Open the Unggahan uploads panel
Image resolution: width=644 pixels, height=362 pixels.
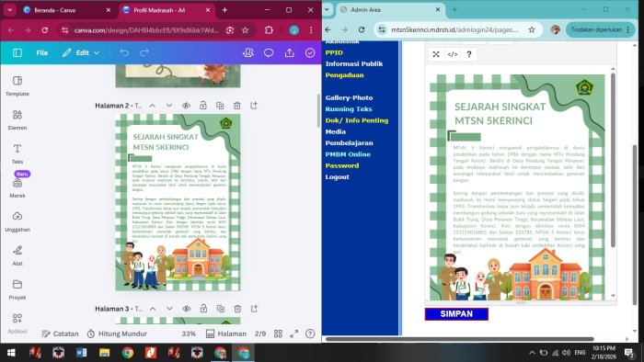(17, 221)
